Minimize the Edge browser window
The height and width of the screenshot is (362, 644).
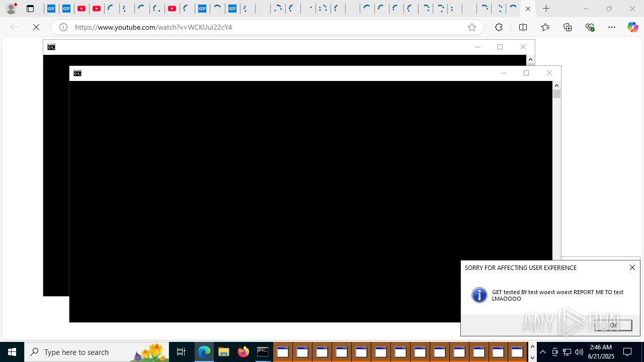pos(586,9)
